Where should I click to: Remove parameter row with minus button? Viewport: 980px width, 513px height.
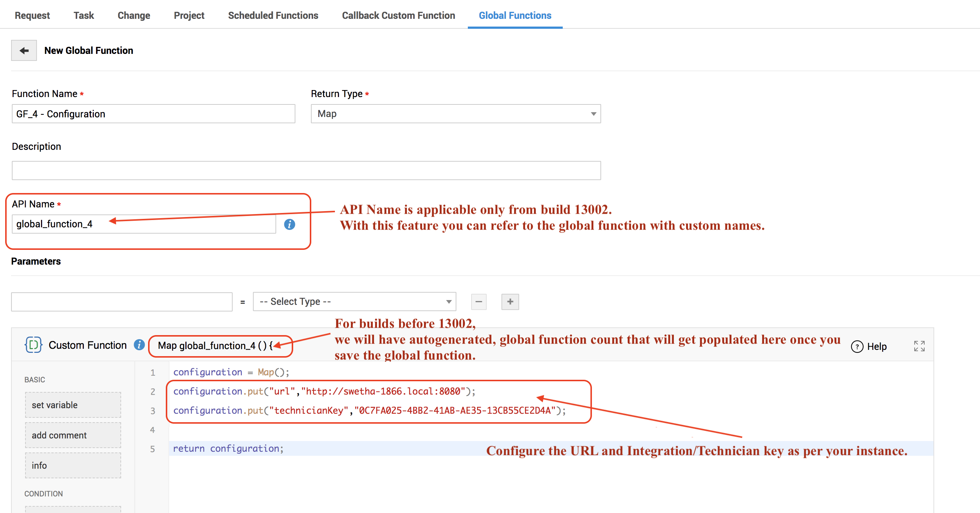point(479,302)
